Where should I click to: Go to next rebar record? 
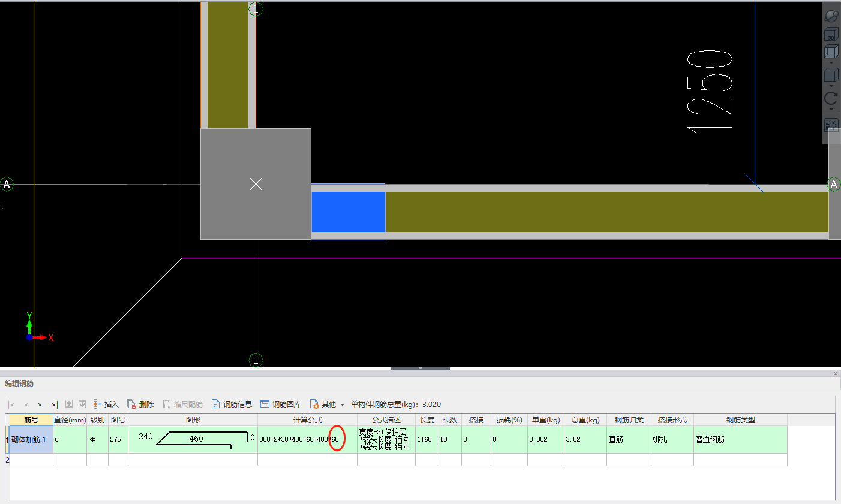click(40, 405)
